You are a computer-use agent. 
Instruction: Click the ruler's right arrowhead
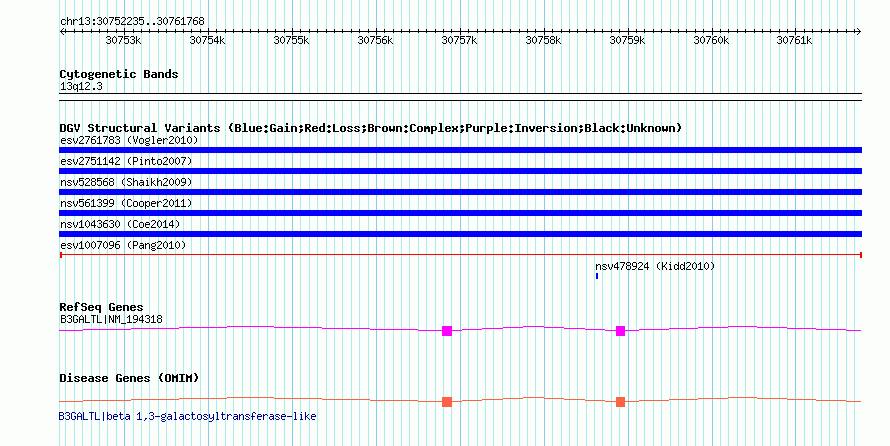click(x=859, y=32)
